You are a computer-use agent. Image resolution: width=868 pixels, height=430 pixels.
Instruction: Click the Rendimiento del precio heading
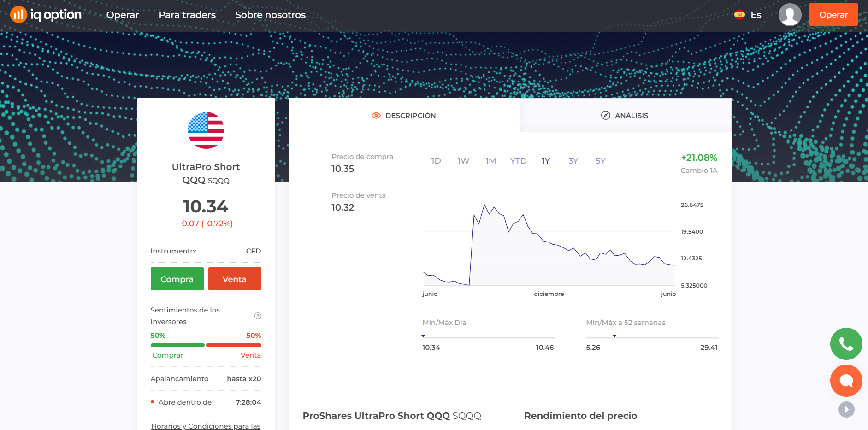580,416
